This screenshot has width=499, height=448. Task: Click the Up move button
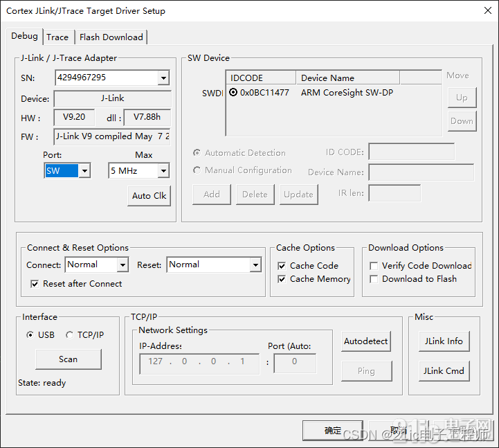tap(462, 98)
